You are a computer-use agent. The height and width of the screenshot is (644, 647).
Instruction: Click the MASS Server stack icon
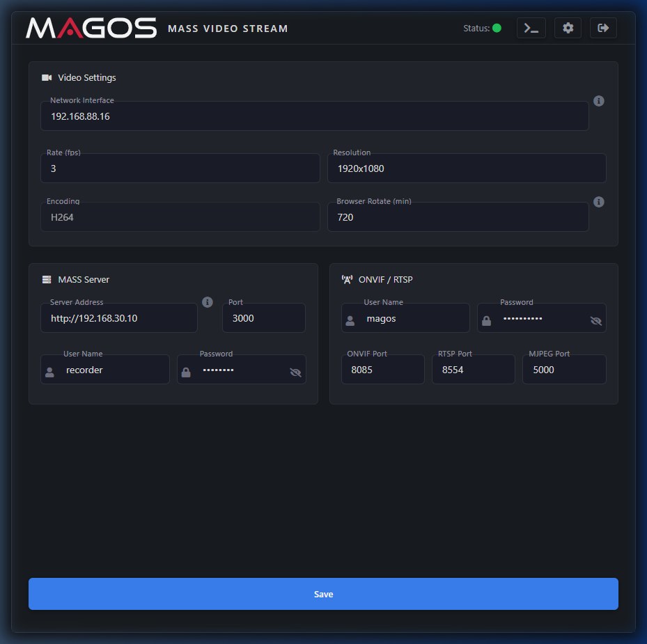47,280
